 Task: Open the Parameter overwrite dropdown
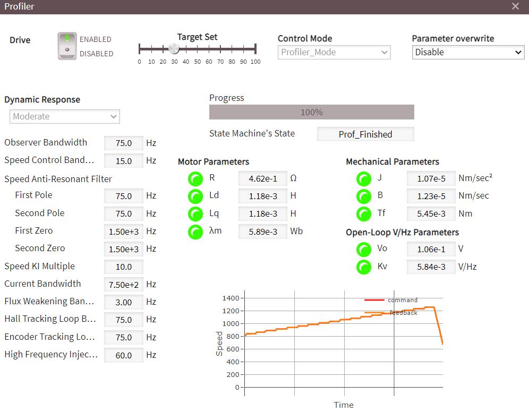tap(468, 52)
